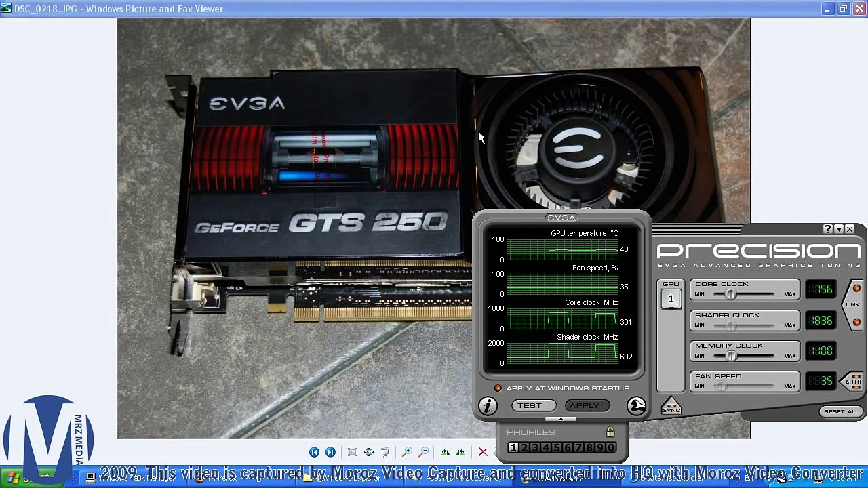Select GPU 1 button in Precision

coord(671,299)
